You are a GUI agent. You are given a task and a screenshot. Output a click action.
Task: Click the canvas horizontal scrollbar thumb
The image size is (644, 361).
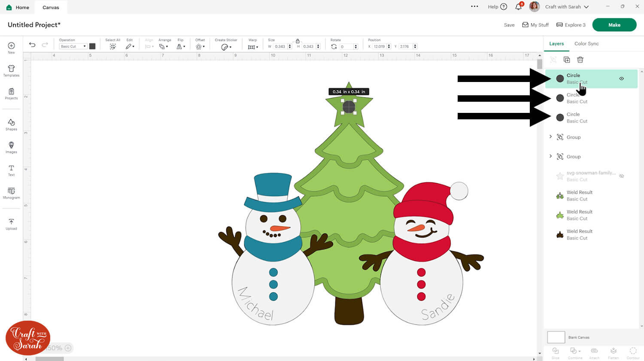[49, 359]
